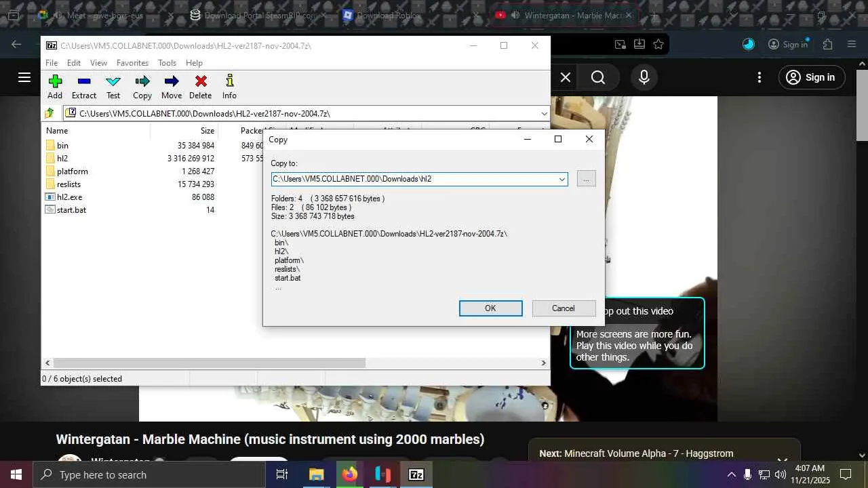The image size is (868, 488).
Task: Open the Help menu in 7-Zip
Action: click(x=194, y=63)
